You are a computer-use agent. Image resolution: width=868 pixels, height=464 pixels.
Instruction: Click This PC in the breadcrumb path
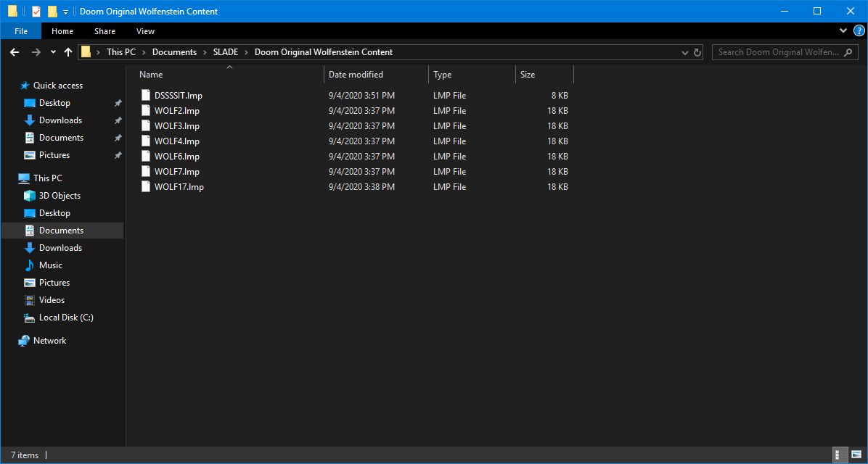120,52
